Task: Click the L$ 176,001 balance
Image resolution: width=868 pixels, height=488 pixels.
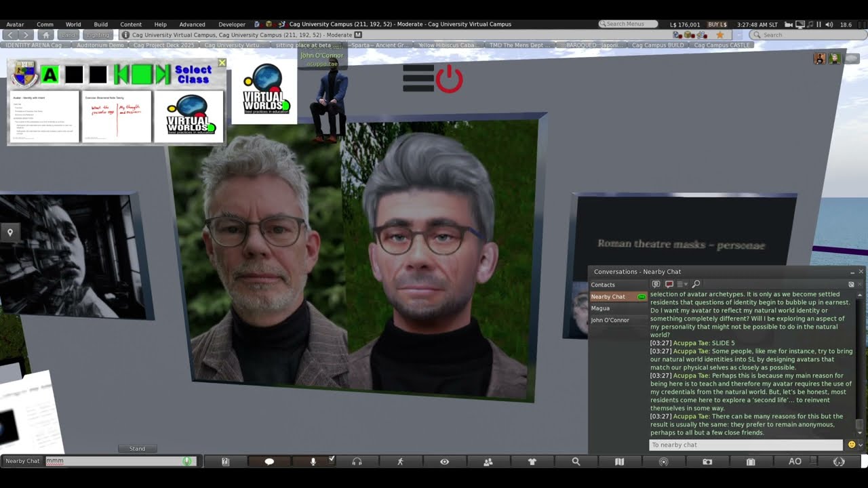Action: pos(685,24)
